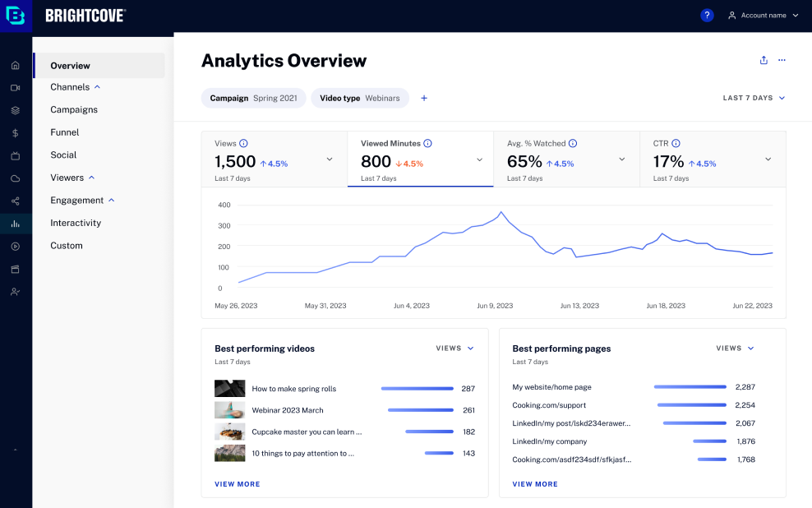
Task: Open the 10 things to pay attention thumbnail
Action: (x=229, y=453)
